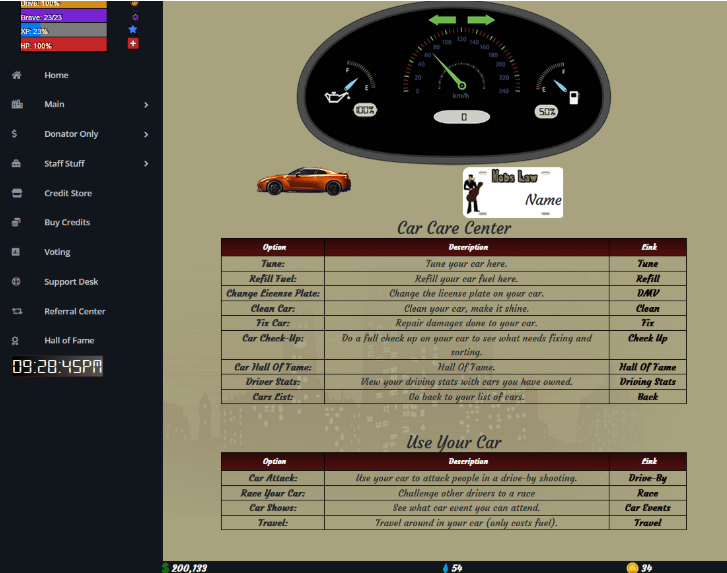Click the Support Desk globe icon
The height and width of the screenshot is (573, 727).
point(16,282)
